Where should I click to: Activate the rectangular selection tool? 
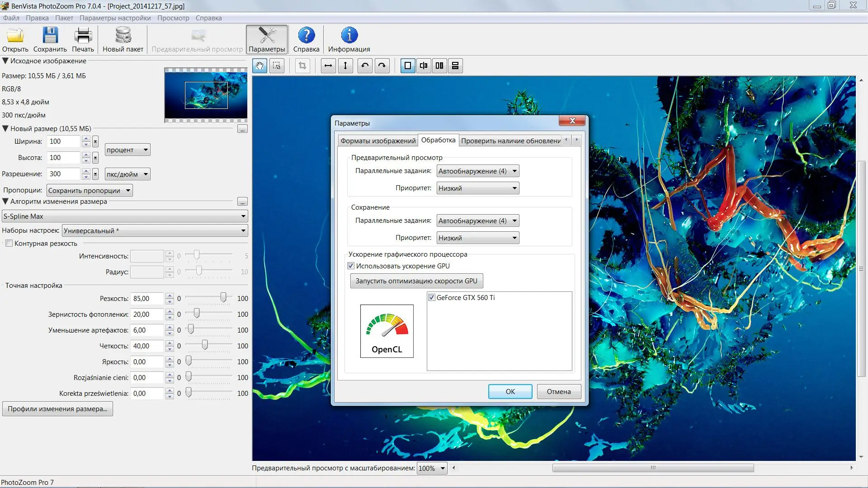click(x=277, y=66)
